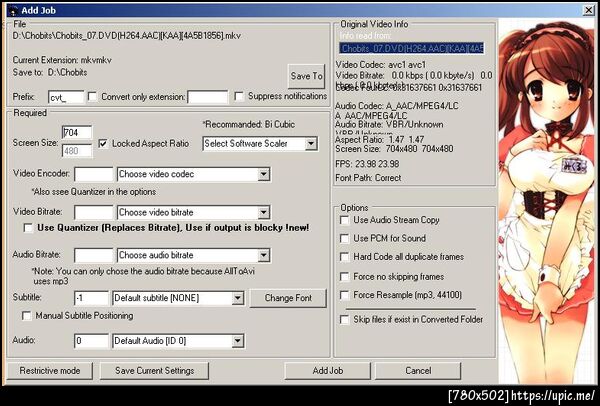Image resolution: width=600 pixels, height=406 pixels.
Task: Close the Add Job dialog
Action: coord(589,10)
